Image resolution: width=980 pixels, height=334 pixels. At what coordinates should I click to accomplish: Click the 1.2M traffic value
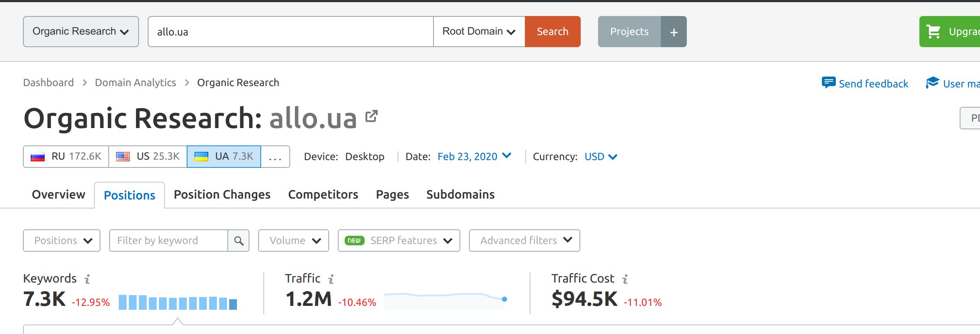tap(308, 299)
